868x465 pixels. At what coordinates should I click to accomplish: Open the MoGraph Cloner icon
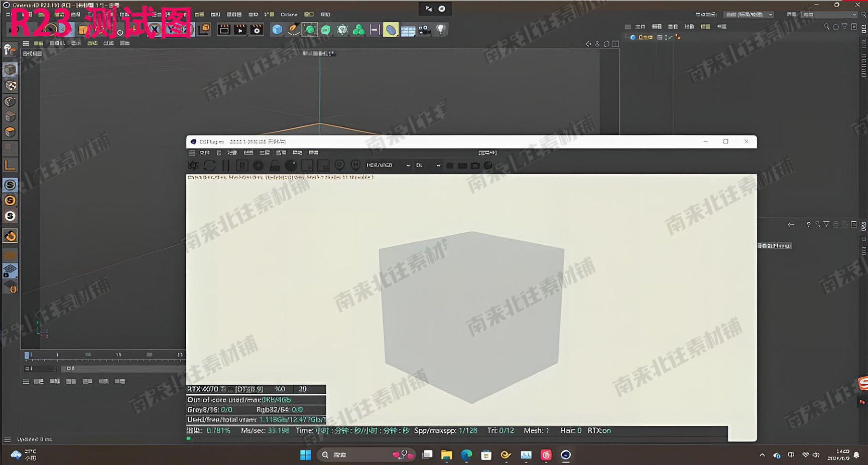342,30
